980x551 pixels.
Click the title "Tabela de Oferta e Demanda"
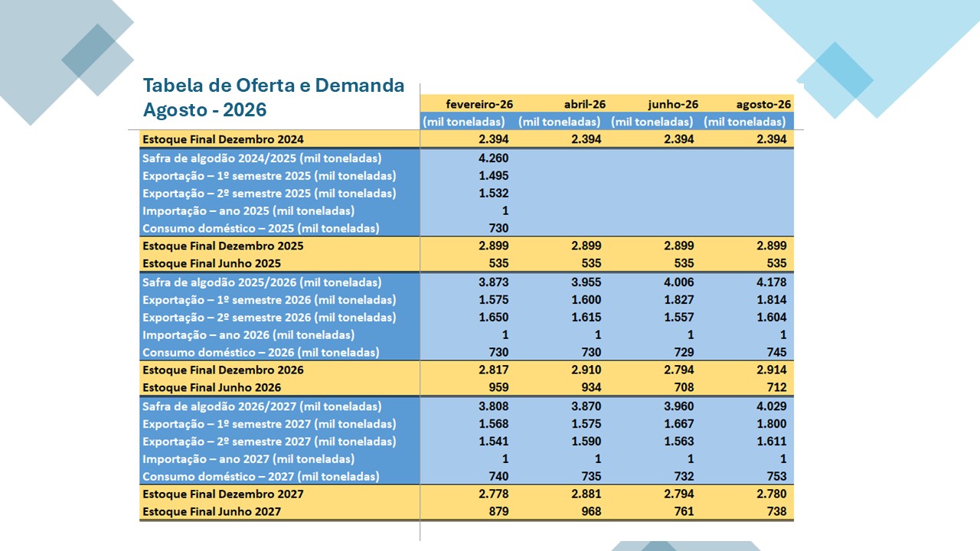click(273, 85)
